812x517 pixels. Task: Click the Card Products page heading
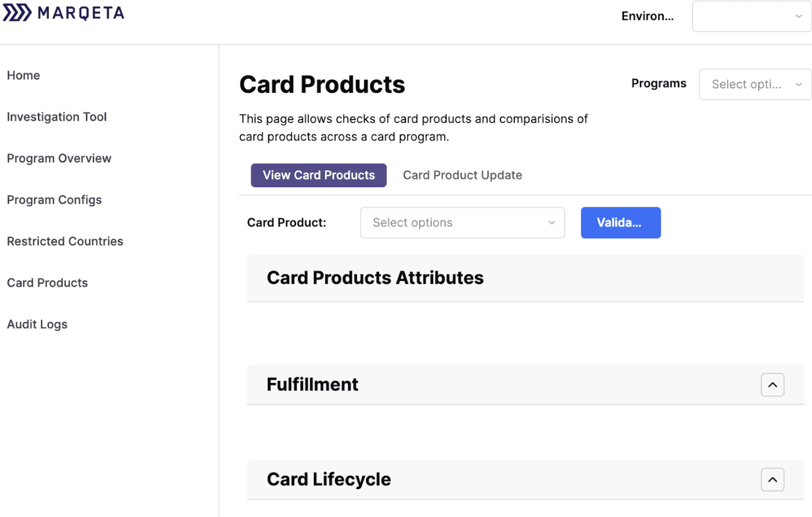click(322, 84)
